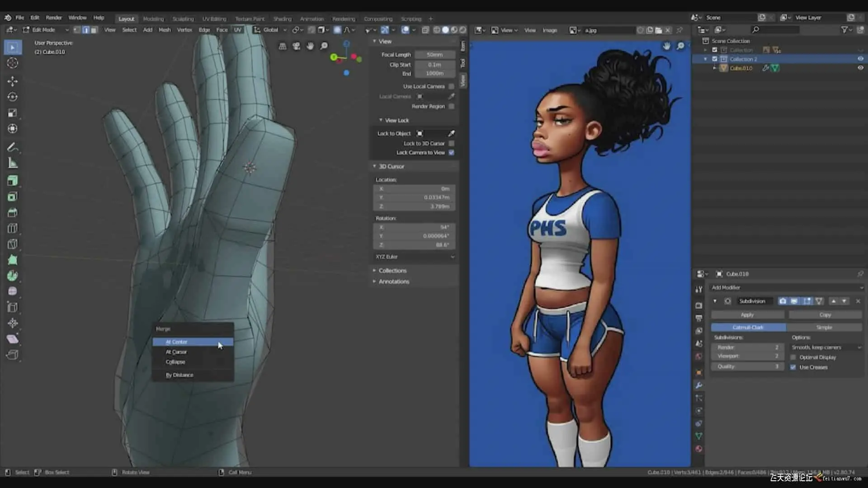Select the Annotate pencil tool
The height and width of the screenshot is (488, 868).
[x=13, y=147]
